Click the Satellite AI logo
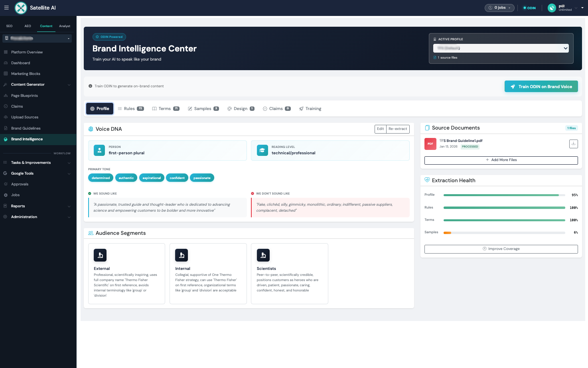 21,8
